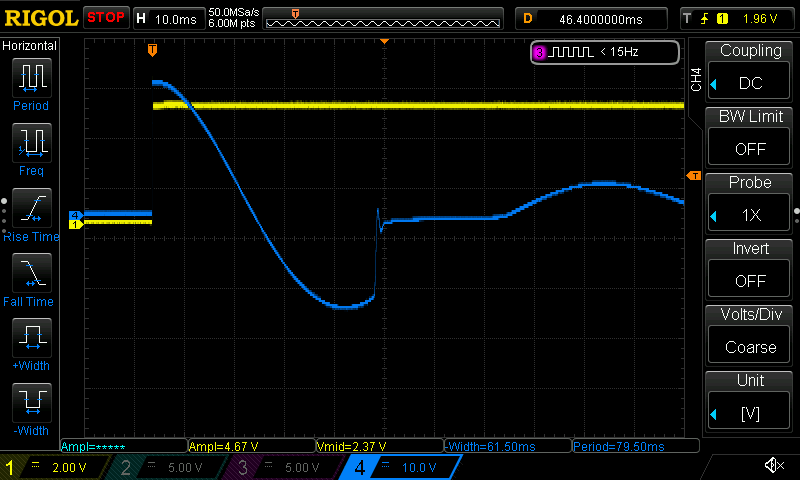Click the red STOP button

click(106, 17)
